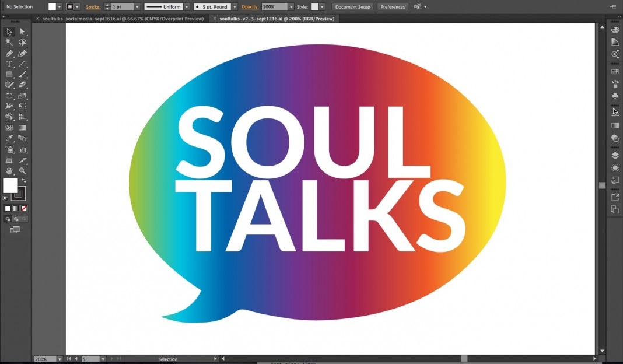Image resolution: width=623 pixels, height=364 pixels.
Task: Open the Symbols panel icon
Action: point(615,96)
